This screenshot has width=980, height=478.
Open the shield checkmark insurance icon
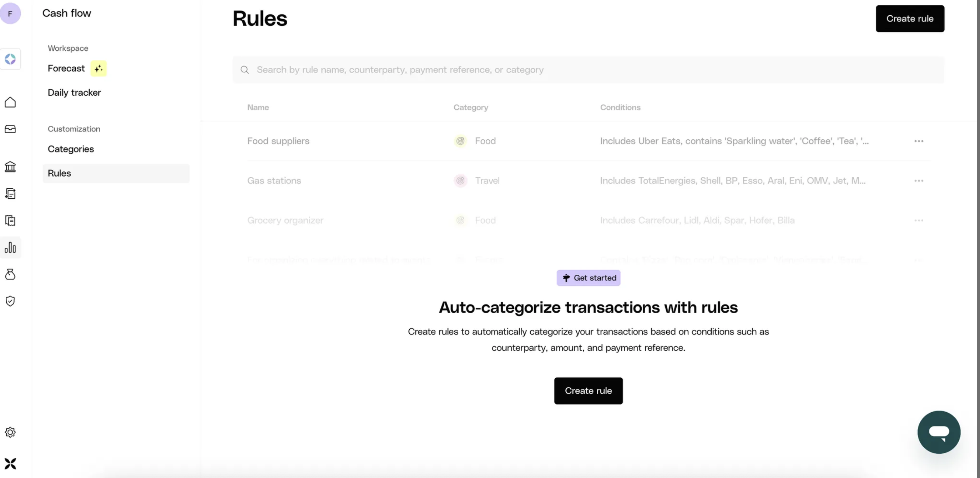[10, 301]
